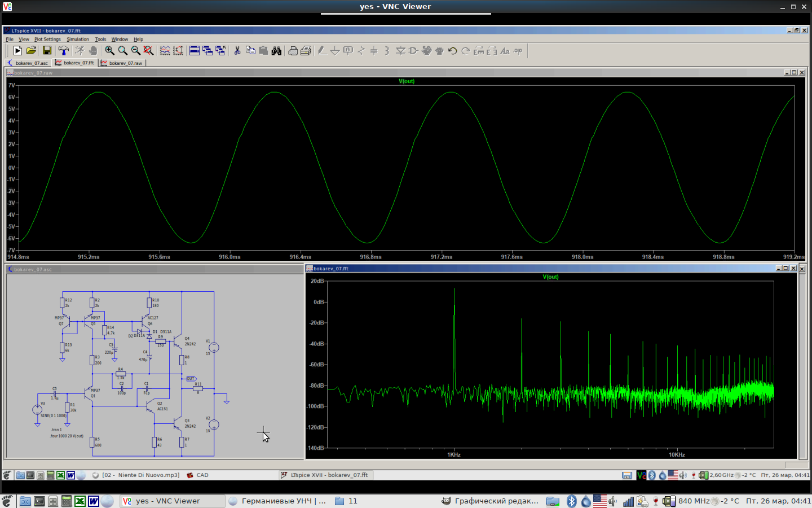Click the Zoom In magnifier icon
This screenshot has width=812, height=508.
109,51
